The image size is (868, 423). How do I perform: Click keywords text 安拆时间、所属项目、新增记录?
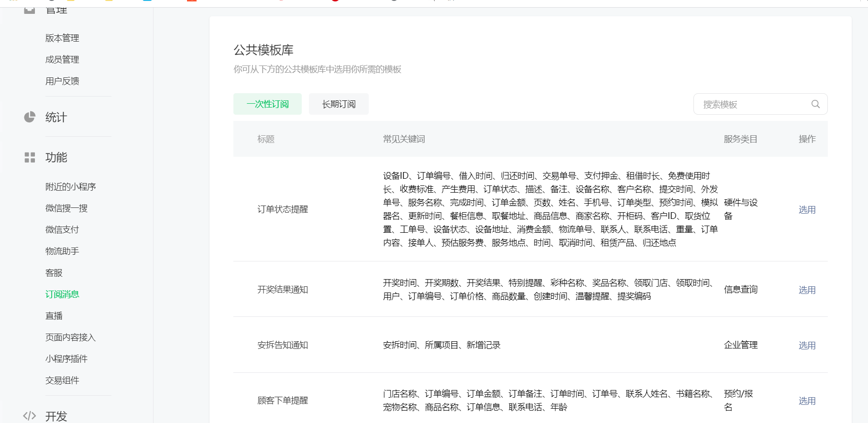(x=441, y=345)
